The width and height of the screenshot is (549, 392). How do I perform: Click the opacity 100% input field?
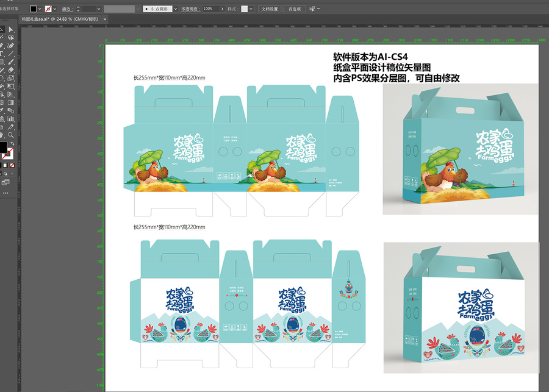pyautogui.click(x=211, y=9)
